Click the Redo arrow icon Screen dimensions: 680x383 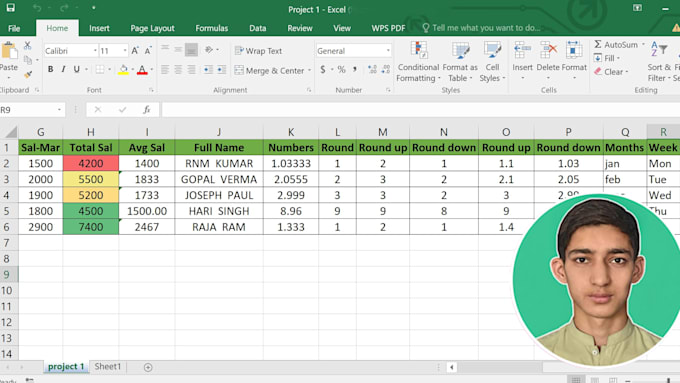point(64,8)
